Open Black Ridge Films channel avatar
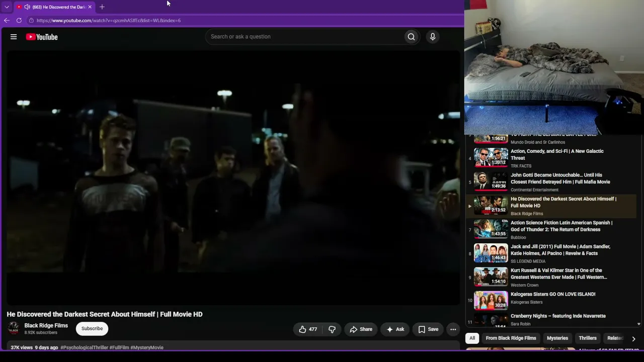Screen dimensions: 644x362 click(14, 328)
